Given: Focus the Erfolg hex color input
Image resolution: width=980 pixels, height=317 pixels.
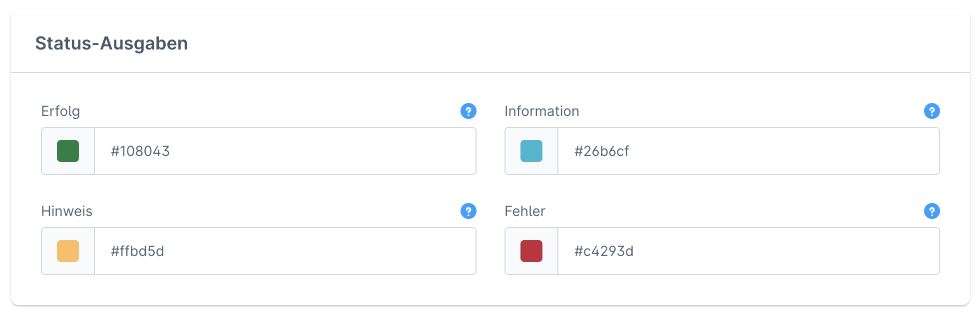Looking at the screenshot, I should (x=285, y=151).
